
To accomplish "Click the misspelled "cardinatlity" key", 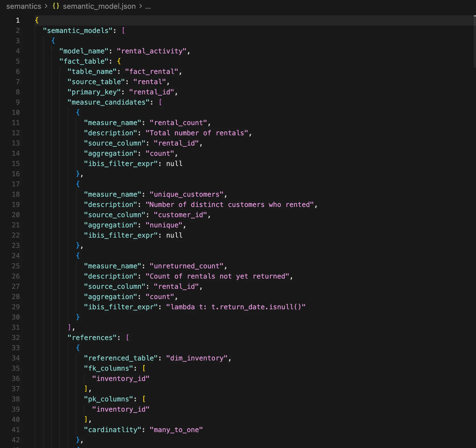I will pyautogui.click(x=113, y=430).
